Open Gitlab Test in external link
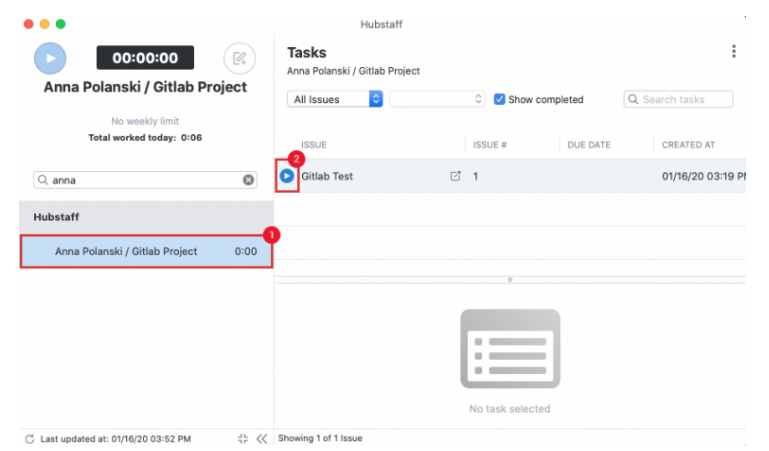 pyautogui.click(x=456, y=177)
